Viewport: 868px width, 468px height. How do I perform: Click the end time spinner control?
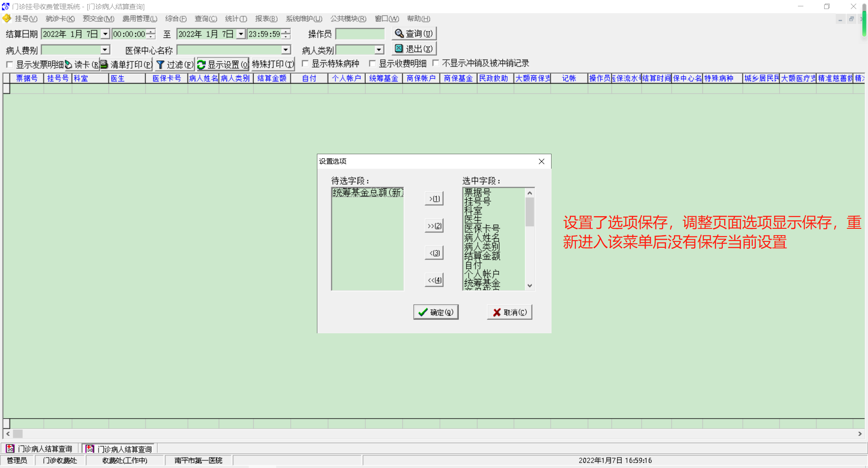point(286,34)
